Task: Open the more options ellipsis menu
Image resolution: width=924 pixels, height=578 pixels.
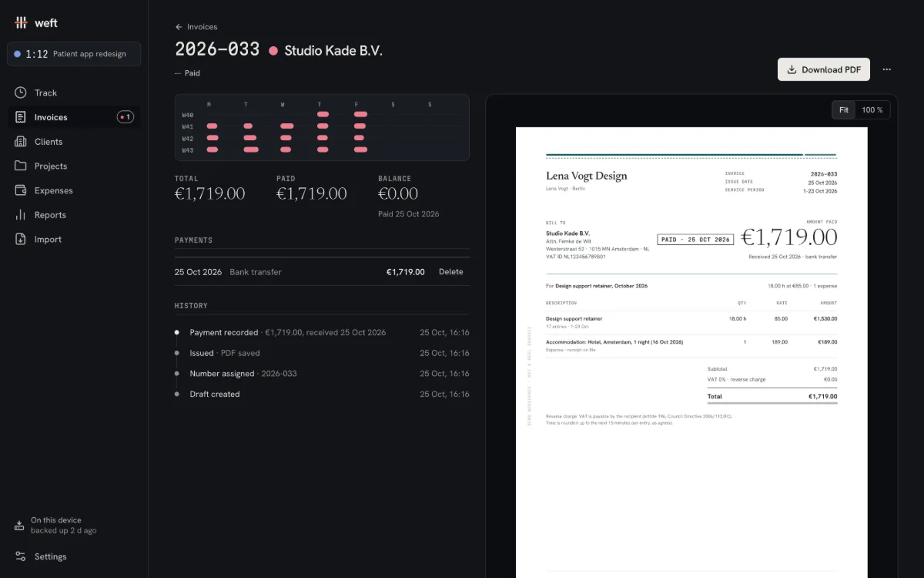Action: tap(886, 69)
